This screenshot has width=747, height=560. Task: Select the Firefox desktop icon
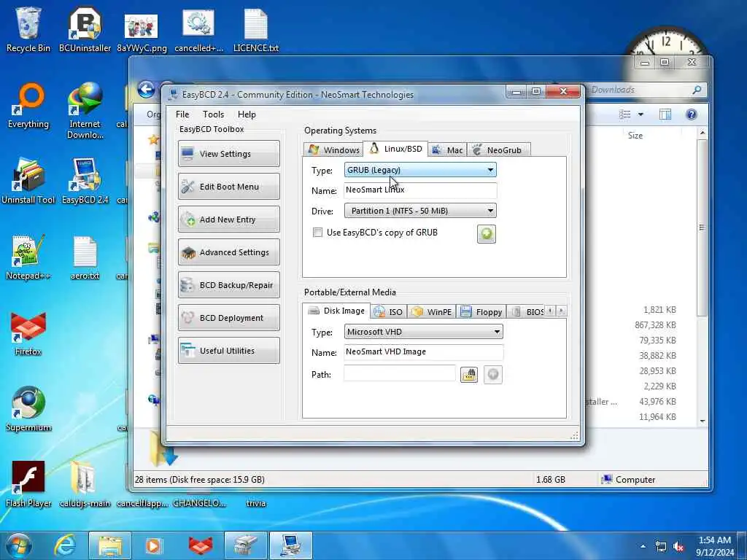coord(28,333)
